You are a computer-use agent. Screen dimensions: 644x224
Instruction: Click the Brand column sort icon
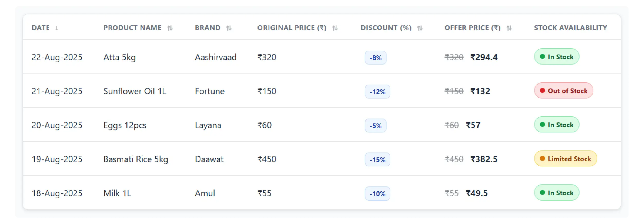coord(229,28)
